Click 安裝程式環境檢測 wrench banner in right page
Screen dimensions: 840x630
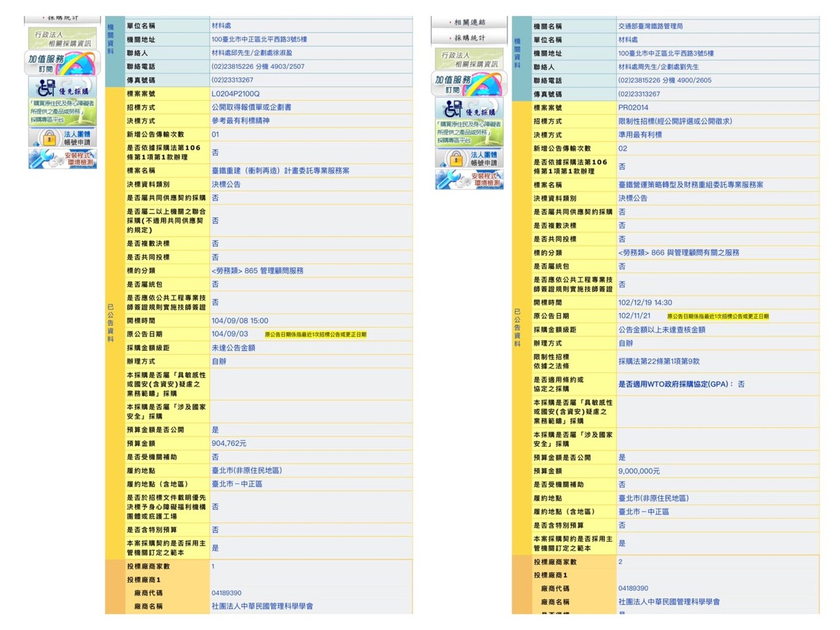pos(469,179)
